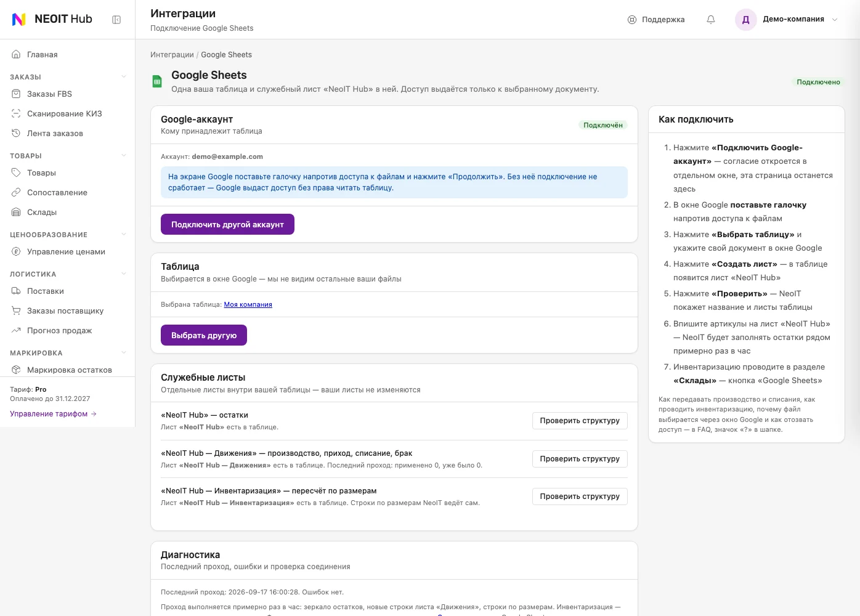Collapse the ТОВАРЫ sidebar section
860x616 pixels.
click(x=124, y=156)
